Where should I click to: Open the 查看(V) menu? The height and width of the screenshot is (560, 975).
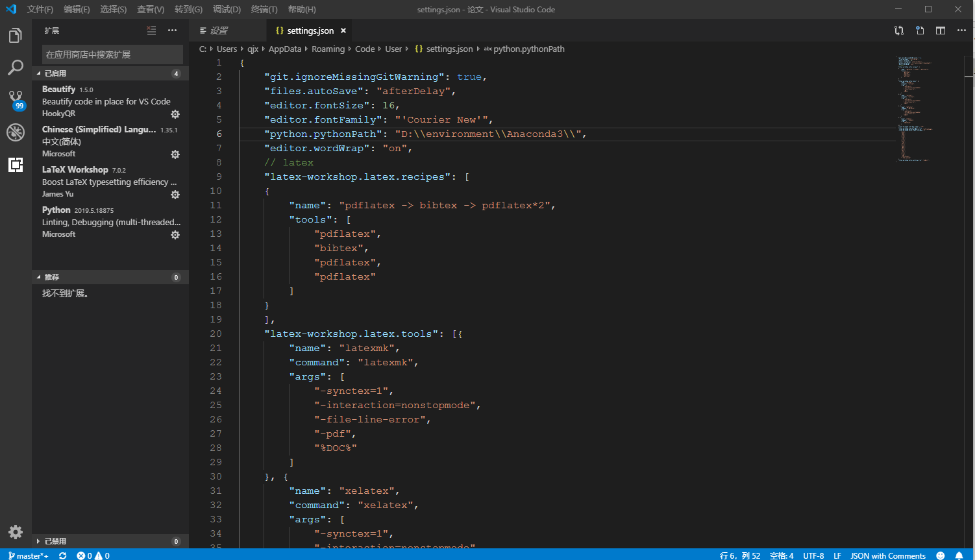click(x=151, y=9)
